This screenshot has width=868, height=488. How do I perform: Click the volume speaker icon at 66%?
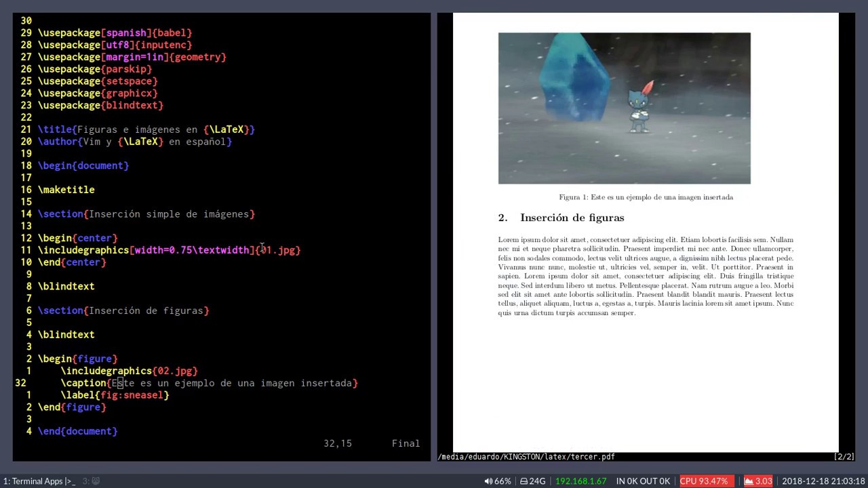488,481
